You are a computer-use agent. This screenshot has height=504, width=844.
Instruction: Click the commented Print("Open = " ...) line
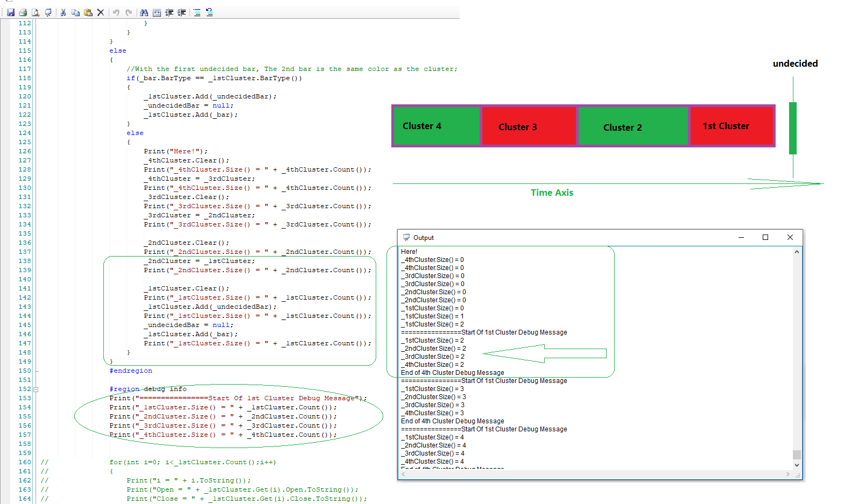coord(242,489)
